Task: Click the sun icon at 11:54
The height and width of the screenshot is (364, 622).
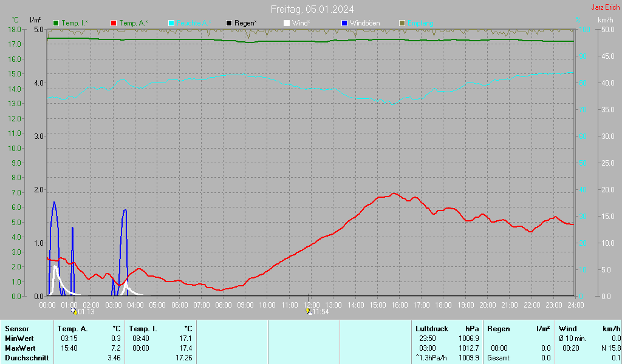Action: click(x=309, y=312)
